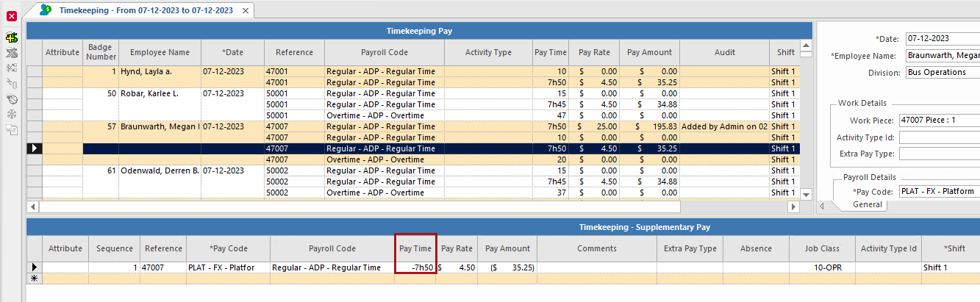
Task: Click the Division field showing Bus Operations
Action: click(x=943, y=72)
